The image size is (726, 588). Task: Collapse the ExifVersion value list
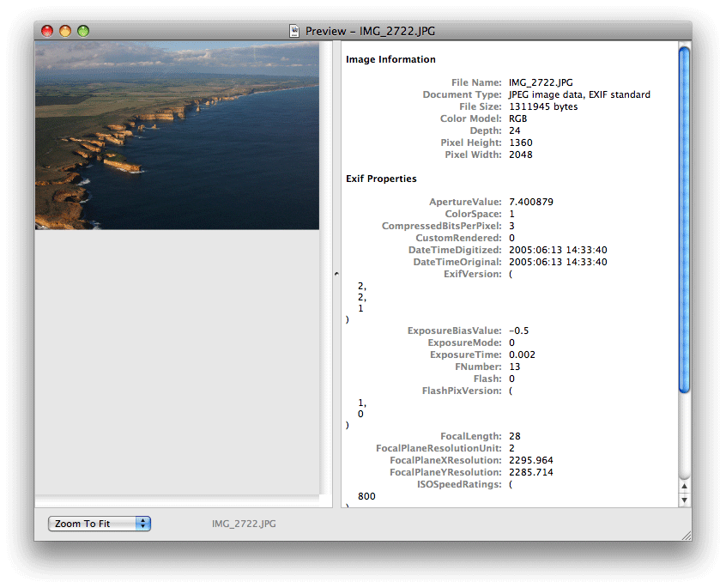510,274
